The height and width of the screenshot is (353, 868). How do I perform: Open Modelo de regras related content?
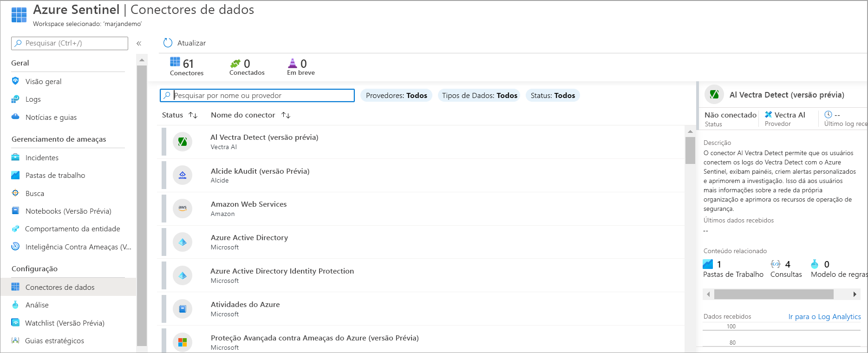[x=839, y=269]
